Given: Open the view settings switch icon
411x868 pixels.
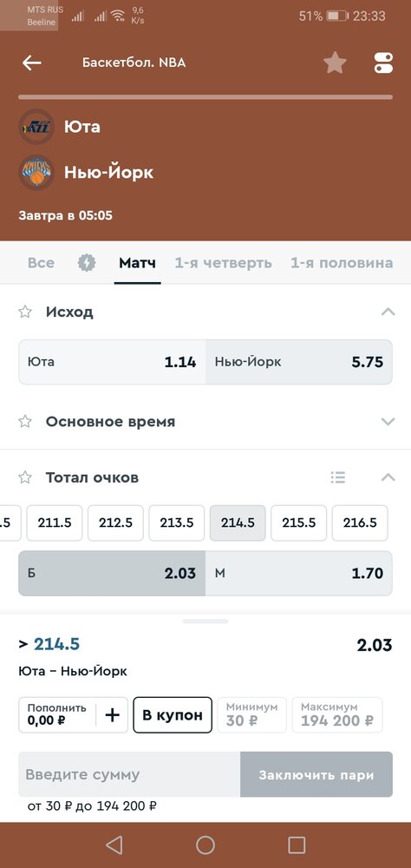Looking at the screenshot, I should (383, 62).
